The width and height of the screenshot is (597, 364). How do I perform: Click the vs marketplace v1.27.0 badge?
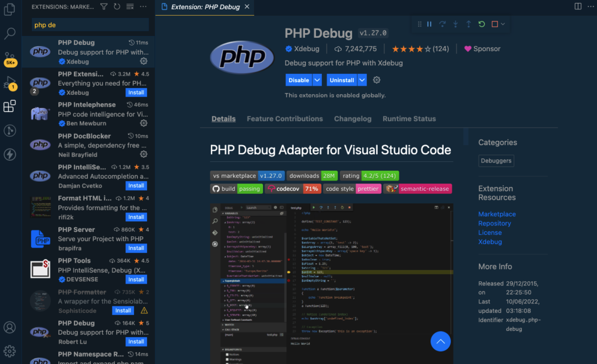click(247, 176)
